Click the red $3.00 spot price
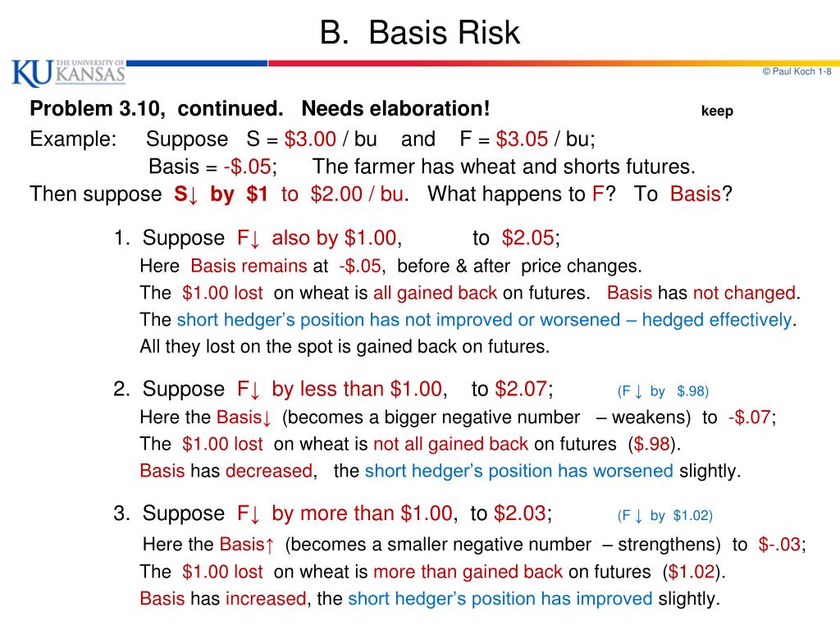 [310, 139]
